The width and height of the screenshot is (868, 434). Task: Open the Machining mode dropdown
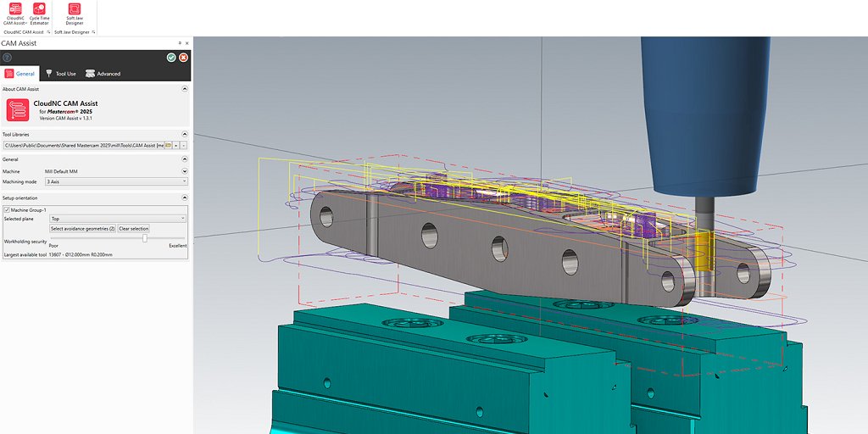119,181
